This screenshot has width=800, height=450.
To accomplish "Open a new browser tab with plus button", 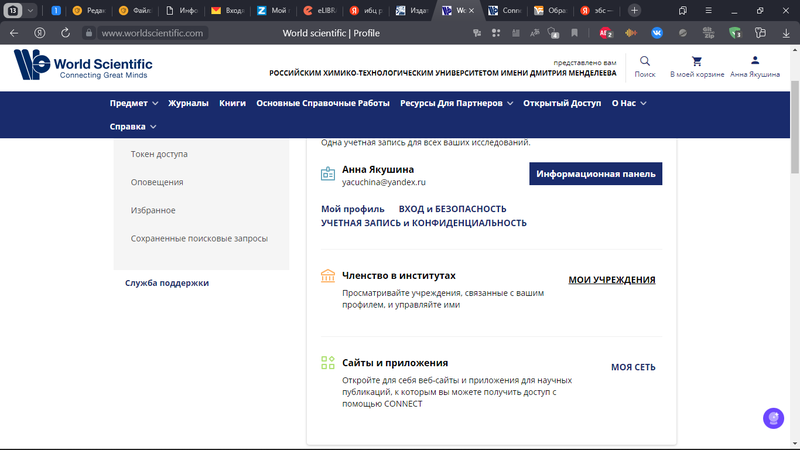I will 635,10.
